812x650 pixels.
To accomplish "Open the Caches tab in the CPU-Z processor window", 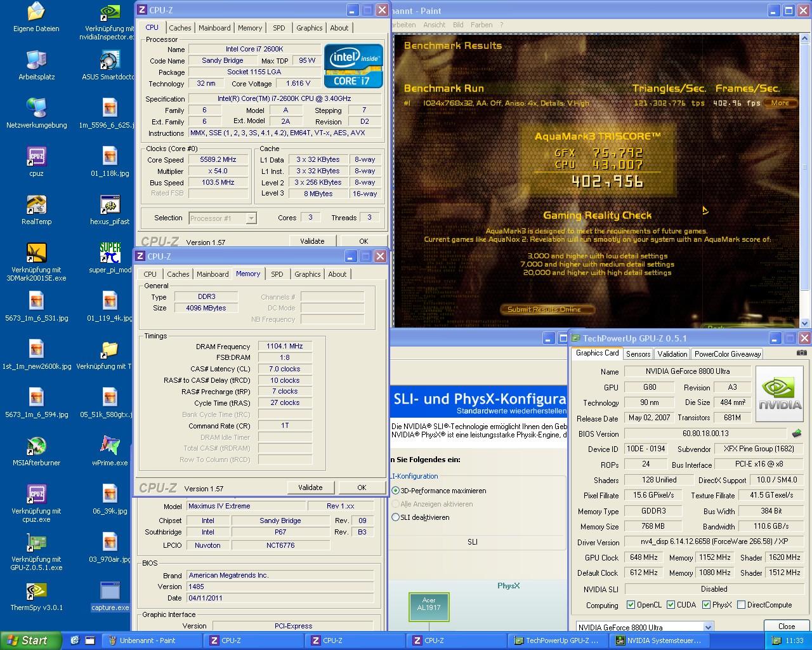I will [180, 28].
